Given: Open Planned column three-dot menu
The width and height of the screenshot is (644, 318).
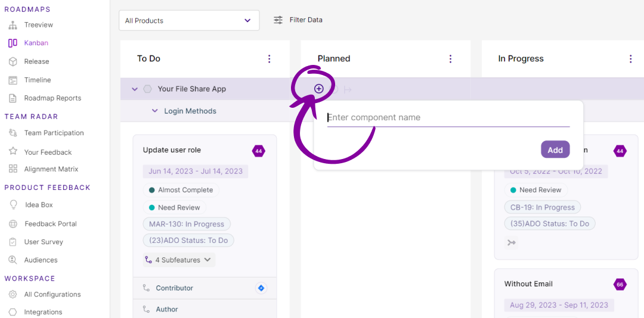Looking at the screenshot, I should pos(450,59).
